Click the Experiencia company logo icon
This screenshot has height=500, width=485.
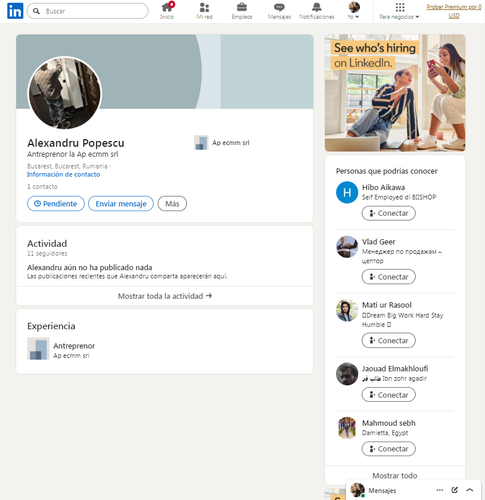click(x=38, y=349)
